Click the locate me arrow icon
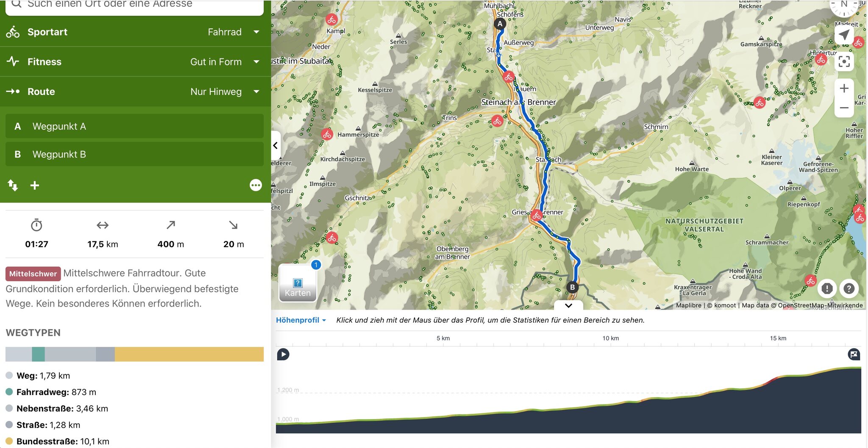The width and height of the screenshot is (868, 448). [844, 35]
